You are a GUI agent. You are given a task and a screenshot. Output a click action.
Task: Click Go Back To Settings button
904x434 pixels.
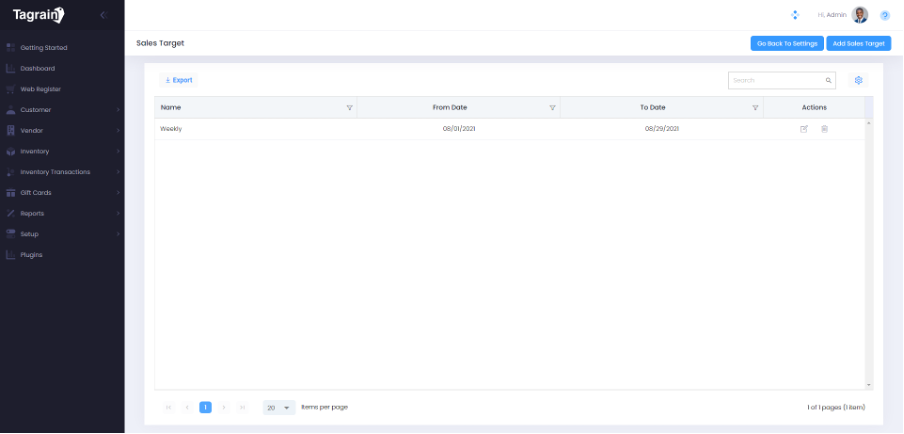click(x=787, y=44)
